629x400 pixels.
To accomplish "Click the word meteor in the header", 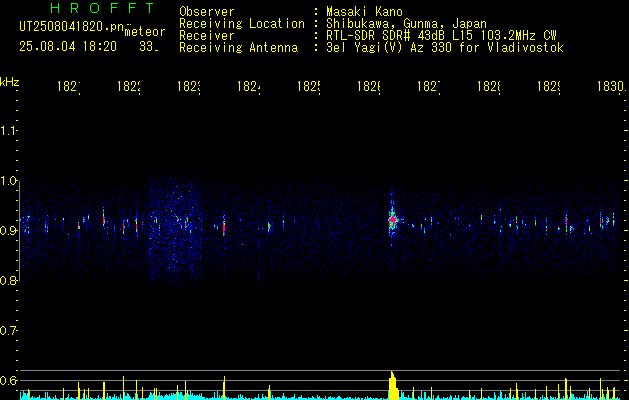I will click(145, 32).
